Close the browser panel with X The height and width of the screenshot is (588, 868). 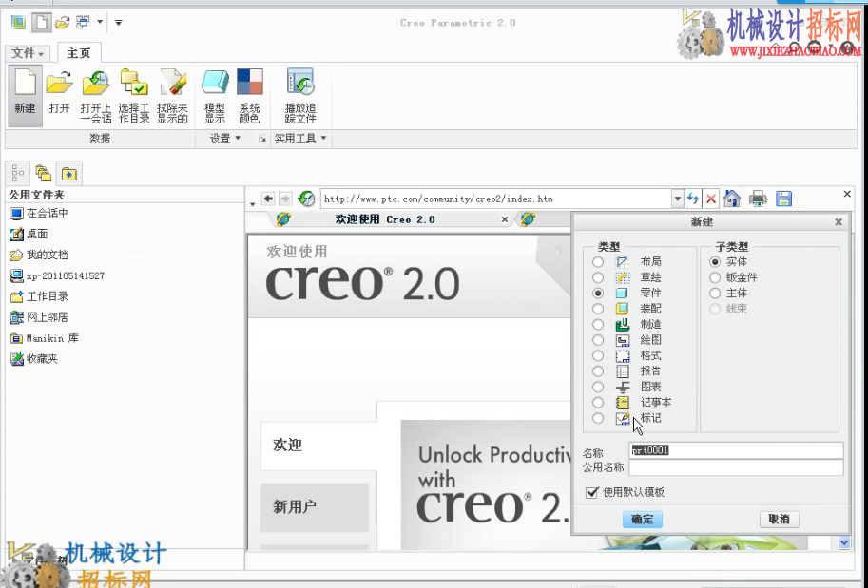click(x=847, y=194)
